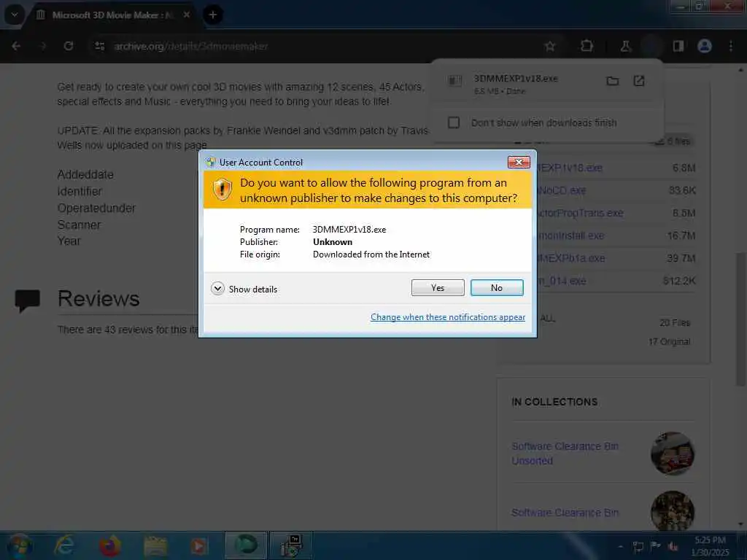Screen dimensions: 747x560
Task: Launch Internet Explorer from taskbar
Action: [64, 545]
